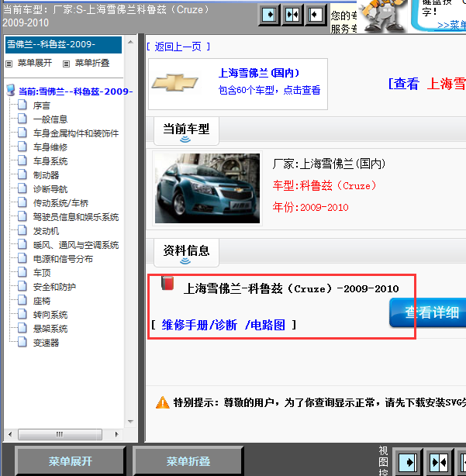This screenshot has height=476, width=466.
Task: Click the computer icon at tree root
Action: pos(11,91)
